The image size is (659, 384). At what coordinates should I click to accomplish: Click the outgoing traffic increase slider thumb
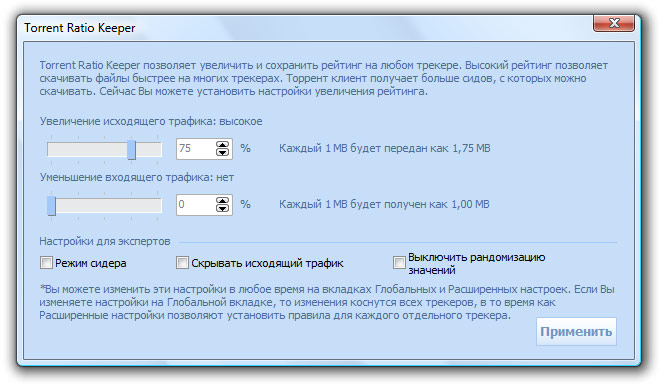(x=132, y=150)
